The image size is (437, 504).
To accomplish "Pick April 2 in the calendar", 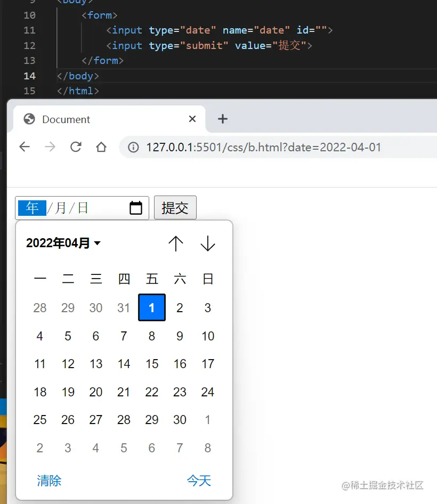I will coord(180,308).
